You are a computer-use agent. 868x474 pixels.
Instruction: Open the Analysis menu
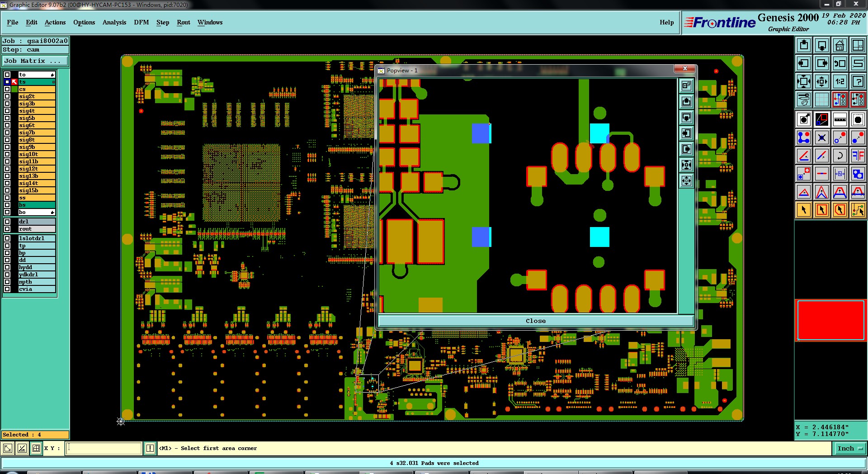click(x=114, y=22)
